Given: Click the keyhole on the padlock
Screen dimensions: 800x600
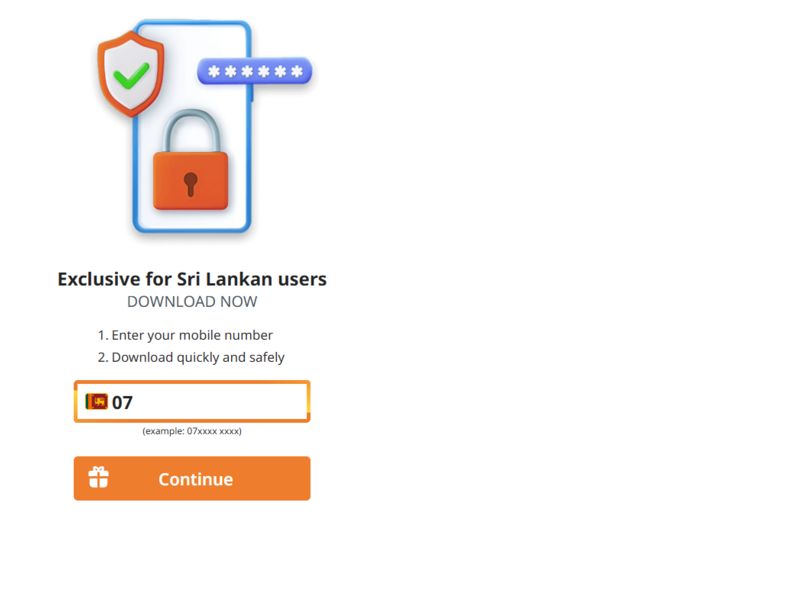Looking at the screenshot, I should point(190,183).
